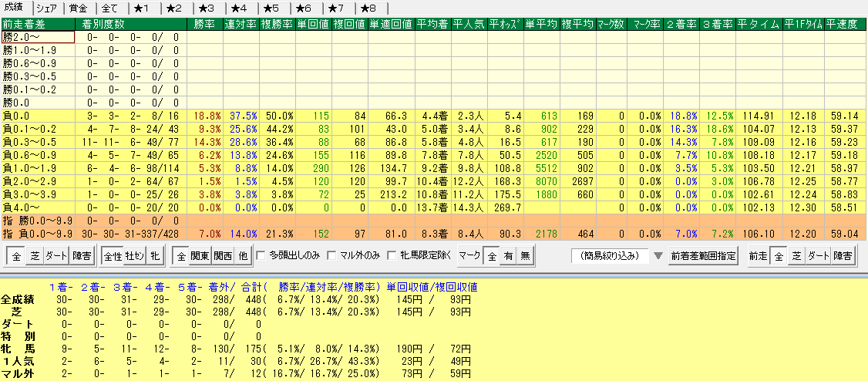Select the 負4.0~ row label
Screen dimensions: 868x381
[x=38, y=207]
